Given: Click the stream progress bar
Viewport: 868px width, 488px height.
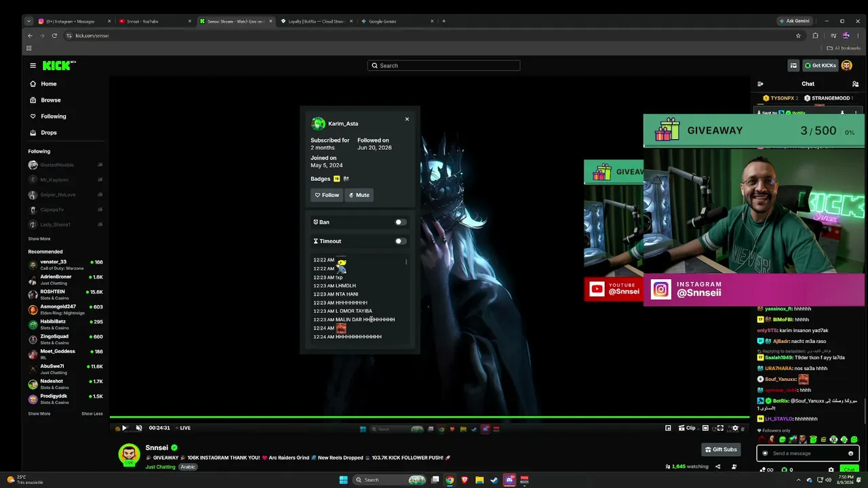Looking at the screenshot, I should tap(430, 418).
